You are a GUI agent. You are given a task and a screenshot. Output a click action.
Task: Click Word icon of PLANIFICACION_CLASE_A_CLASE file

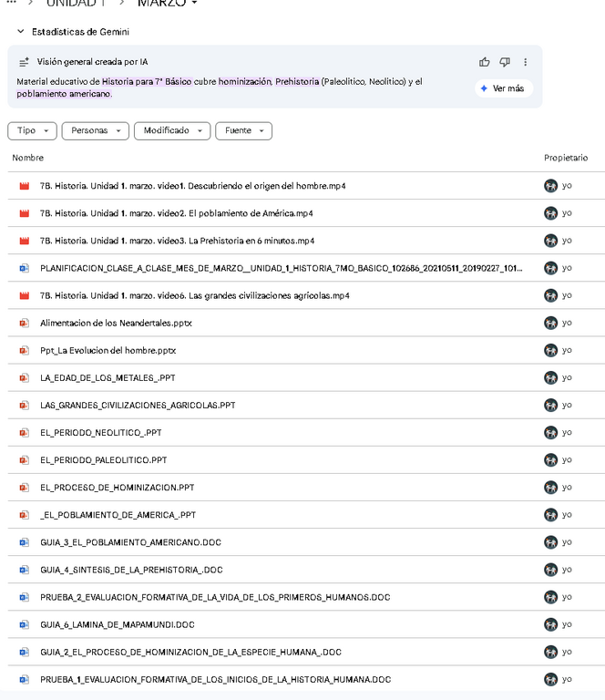point(25,268)
